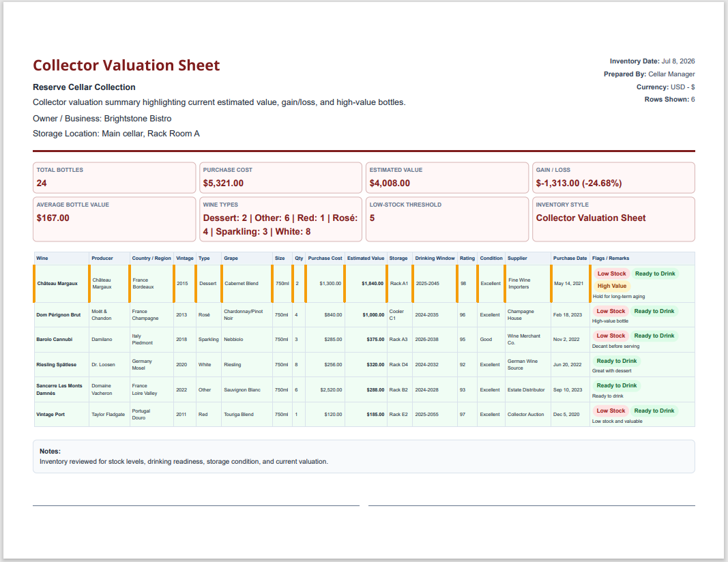Click the $2,520.00 purchase cost for Sancerre
This screenshot has width=728, height=562.
point(331,390)
